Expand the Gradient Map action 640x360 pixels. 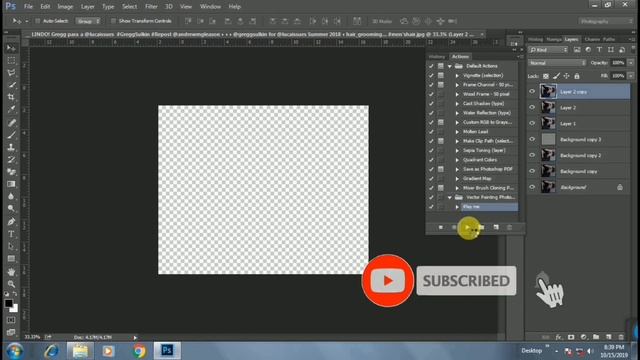[457, 179]
